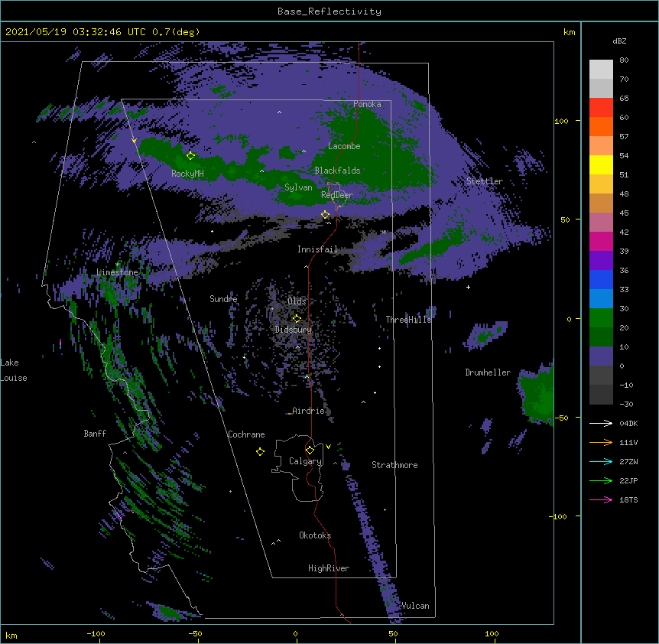
Task: Click the Olds town label
Action: (297, 301)
